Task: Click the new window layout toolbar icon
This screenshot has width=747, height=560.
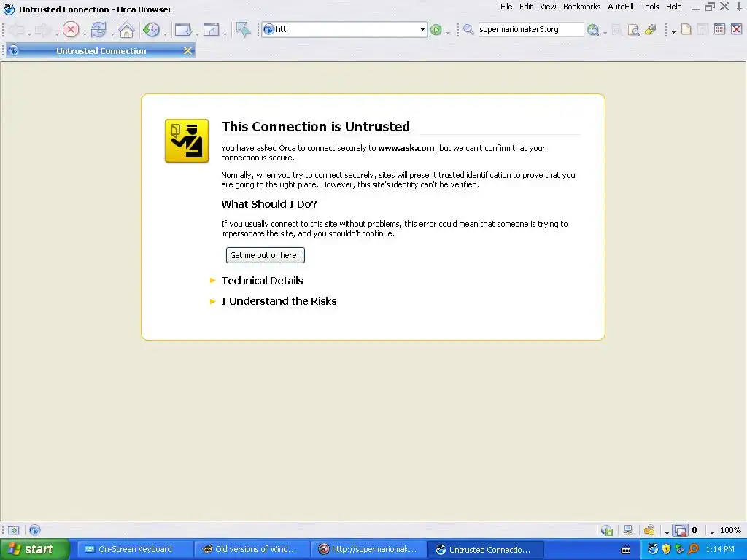Action: pyautogui.click(x=211, y=29)
